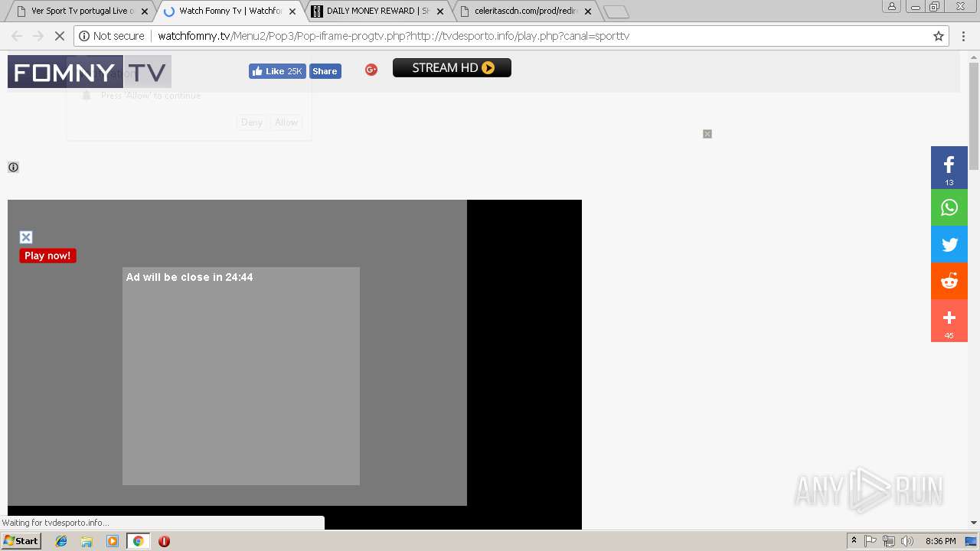Image resolution: width=980 pixels, height=551 pixels.
Task: Share on Facebook via sidebar
Action: tap(949, 168)
